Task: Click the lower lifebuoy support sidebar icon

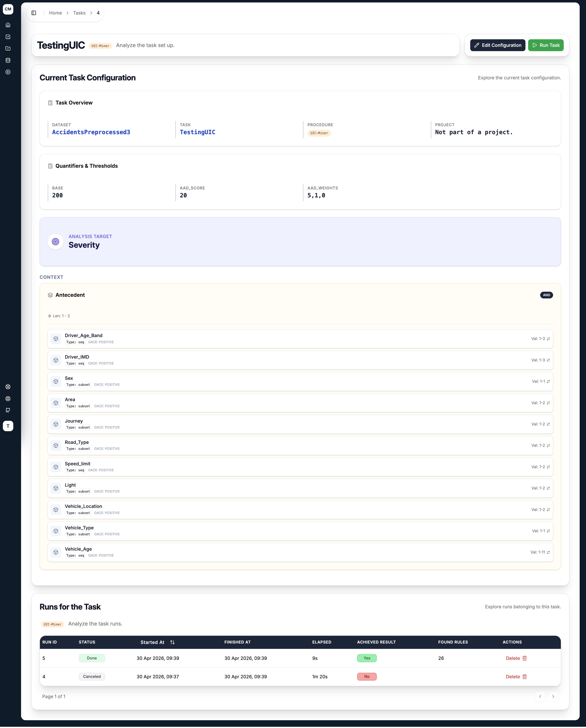Action: click(x=8, y=399)
